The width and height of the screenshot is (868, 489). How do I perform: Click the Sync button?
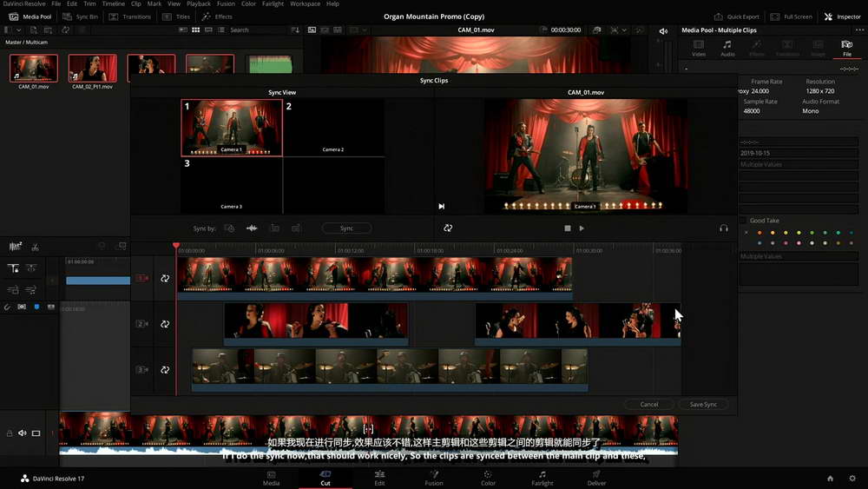point(346,228)
